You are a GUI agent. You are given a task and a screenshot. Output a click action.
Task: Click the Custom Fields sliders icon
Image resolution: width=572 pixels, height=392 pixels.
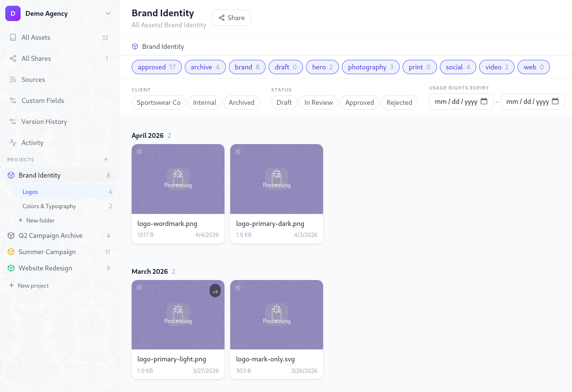point(13,101)
